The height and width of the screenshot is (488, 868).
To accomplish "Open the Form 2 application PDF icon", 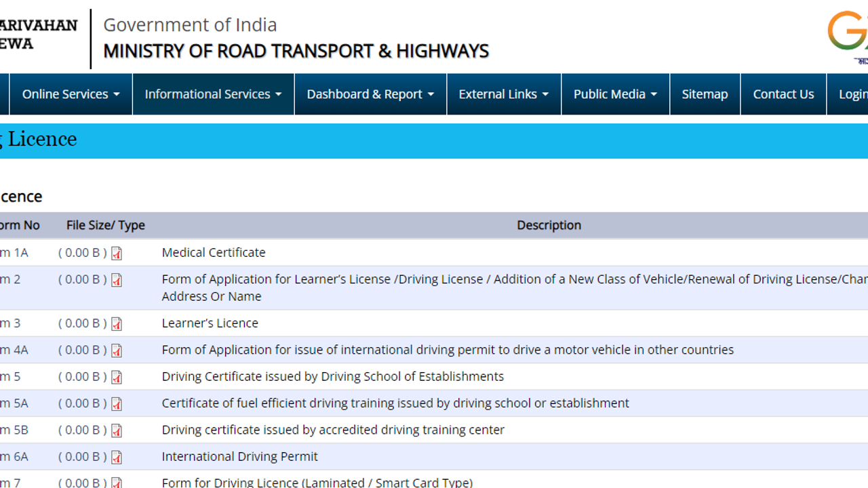I will (116, 280).
